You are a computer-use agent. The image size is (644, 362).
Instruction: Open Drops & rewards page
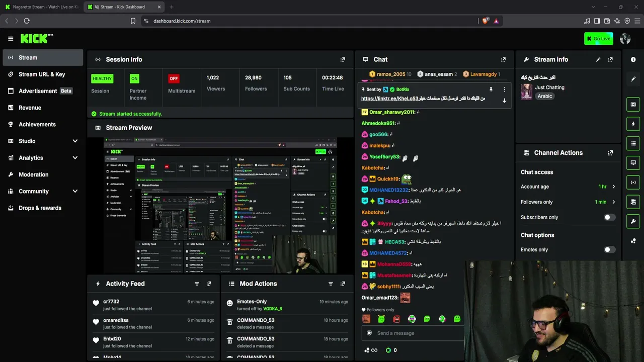click(43, 208)
